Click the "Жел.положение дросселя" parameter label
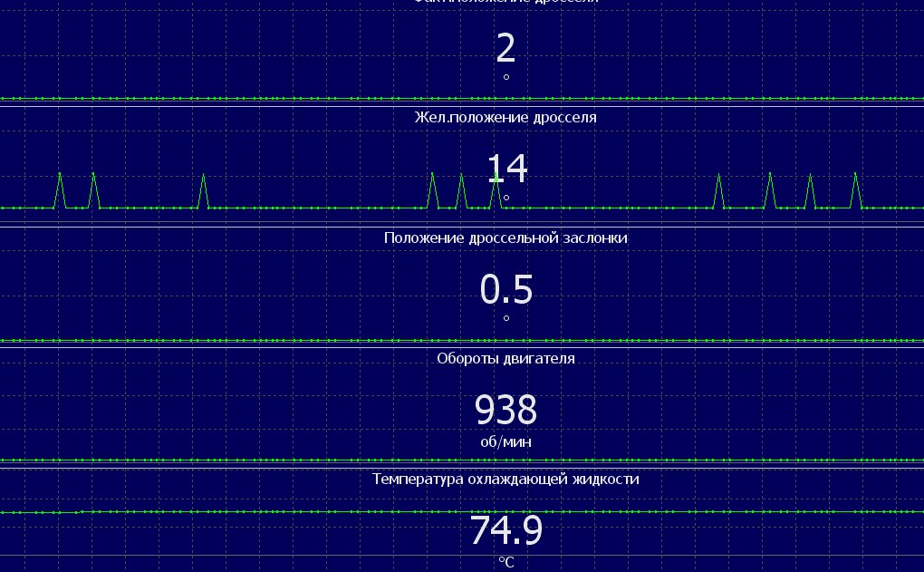924x572 pixels. coord(505,117)
